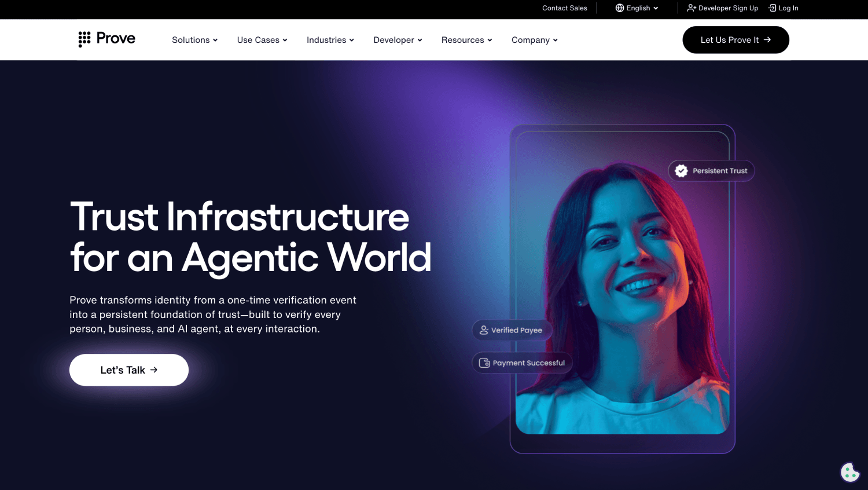Screen dimensions: 868x490
Task: Click the Let Us Prove It button
Action: [x=735, y=40]
